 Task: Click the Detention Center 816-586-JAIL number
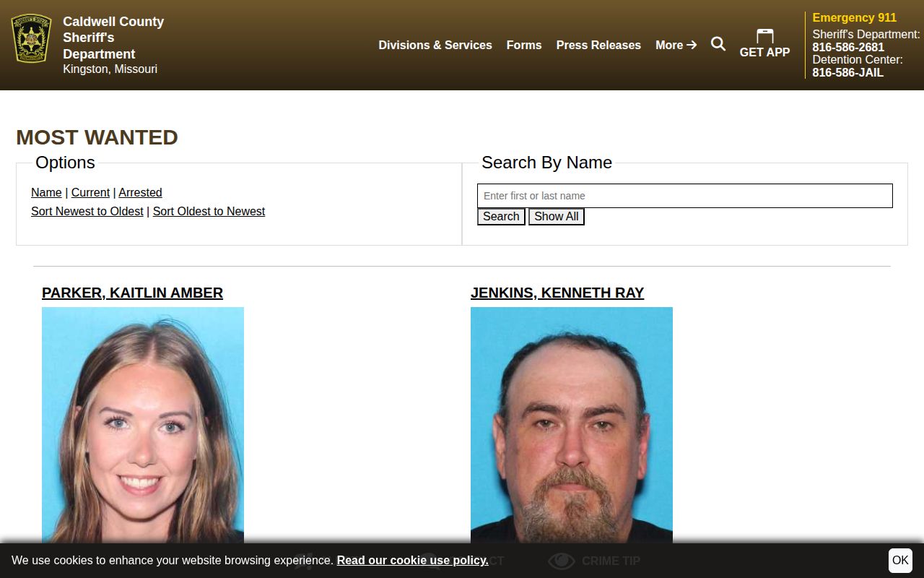click(x=847, y=72)
